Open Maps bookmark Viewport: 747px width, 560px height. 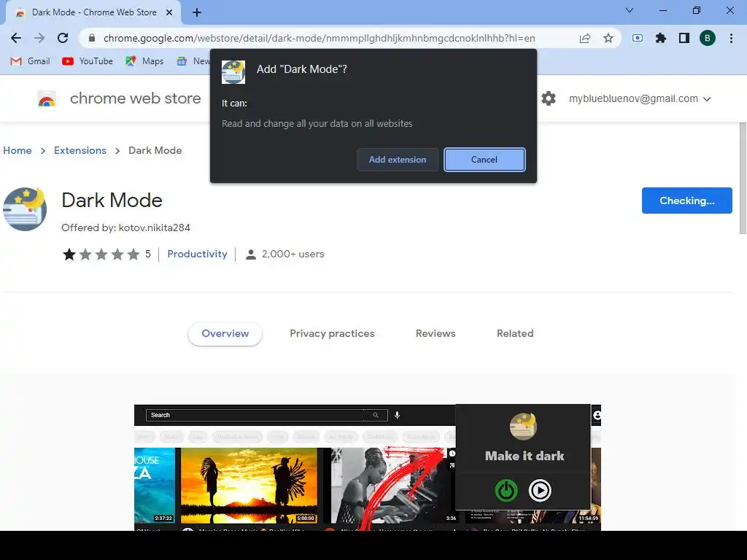pyautogui.click(x=144, y=61)
